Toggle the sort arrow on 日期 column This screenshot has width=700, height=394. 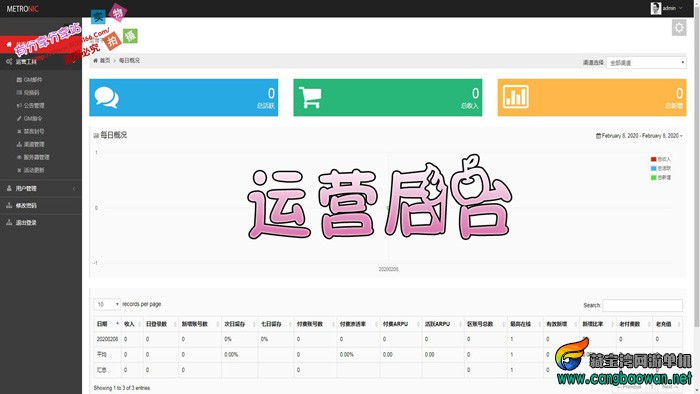[117, 323]
